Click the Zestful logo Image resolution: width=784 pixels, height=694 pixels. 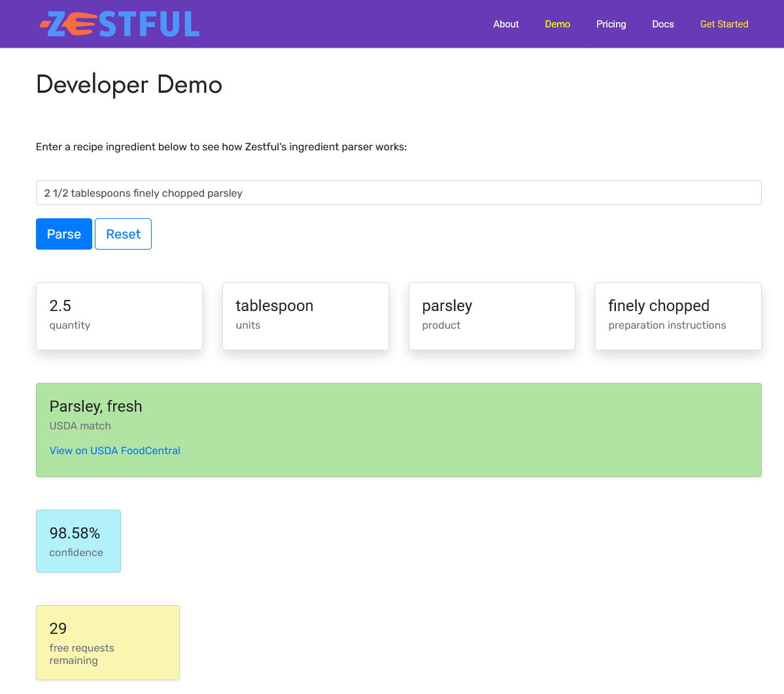tap(120, 24)
